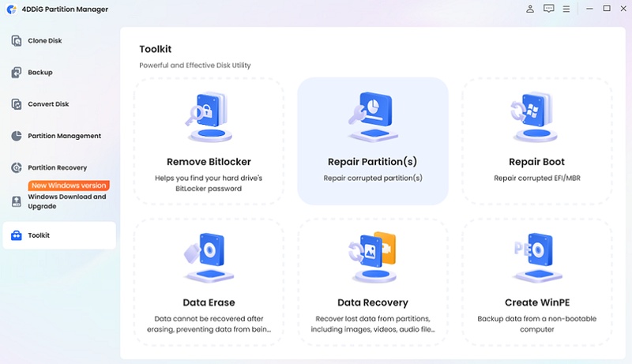
Task: Click "Repair corrupted partition(s)" description
Action: [x=373, y=178]
